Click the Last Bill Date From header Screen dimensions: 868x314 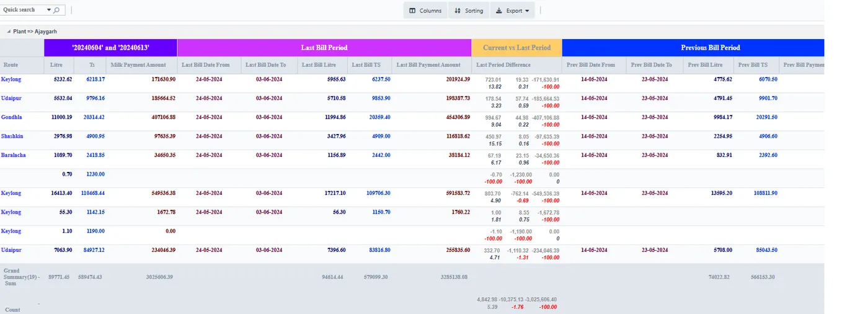(x=209, y=65)
